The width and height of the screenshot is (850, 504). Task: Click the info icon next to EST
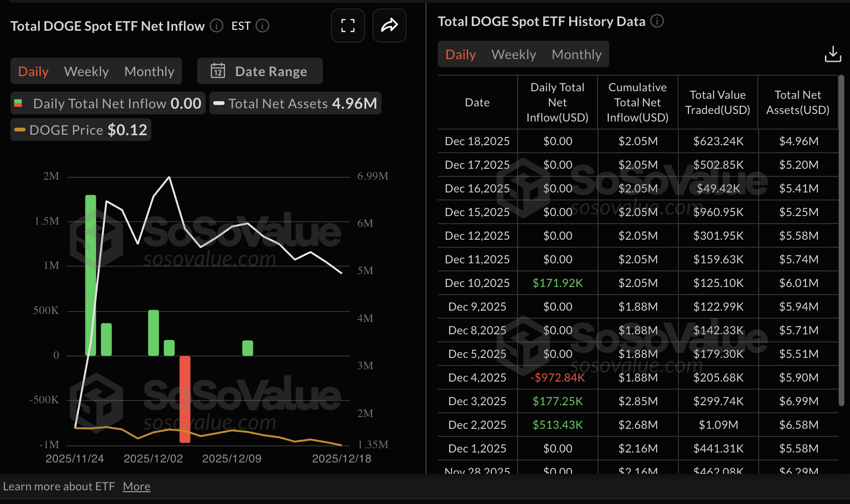(262, 26)
